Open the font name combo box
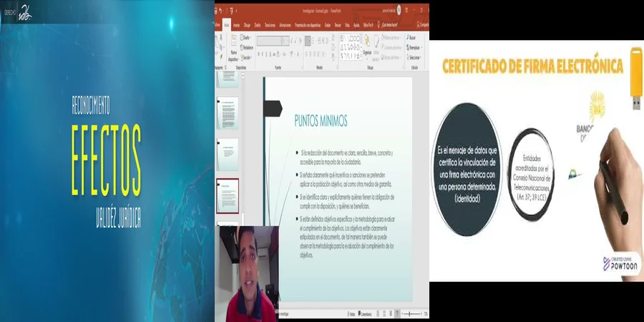 269,41
